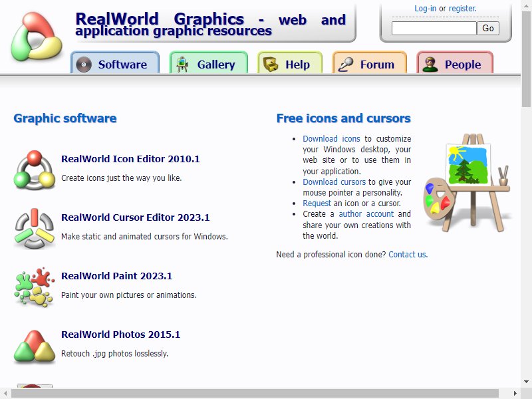
Task: Click the easel and palette illustration
Action: [467, 182]
